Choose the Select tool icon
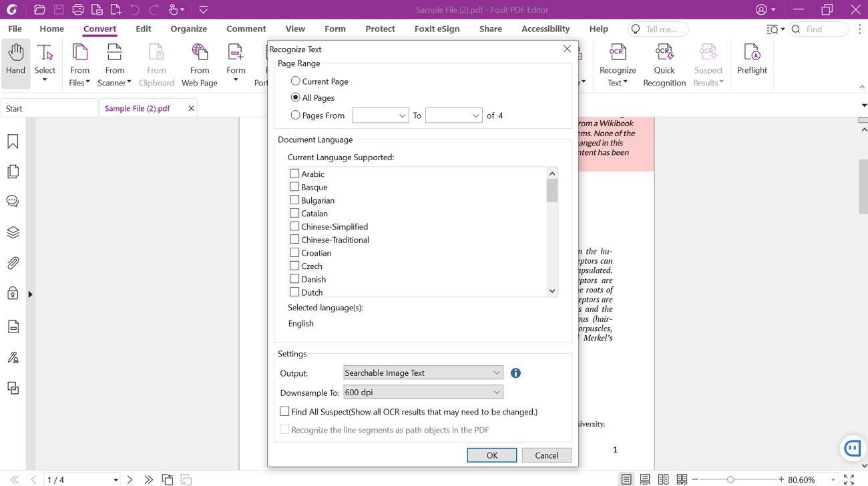The height and width of the screenshot is (486, 868). 45,52
